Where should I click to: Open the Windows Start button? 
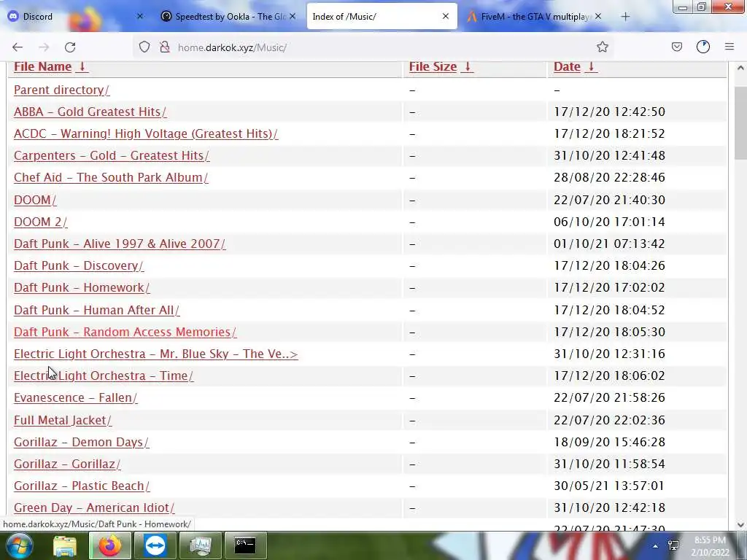[19, 545]
